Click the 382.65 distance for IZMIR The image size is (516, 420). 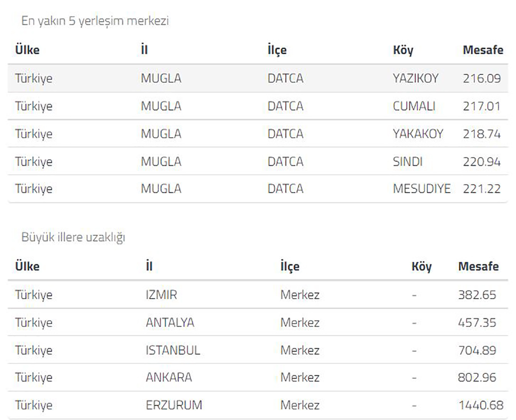477,295
